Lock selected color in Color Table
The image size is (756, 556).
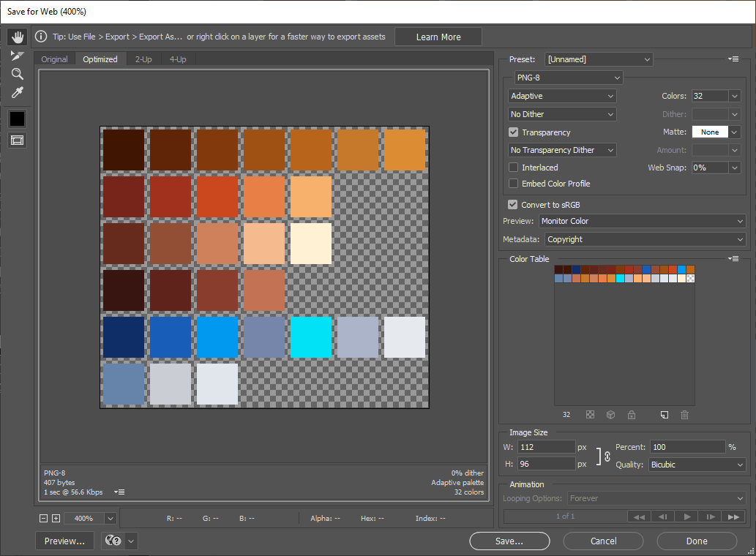(631, 415)
